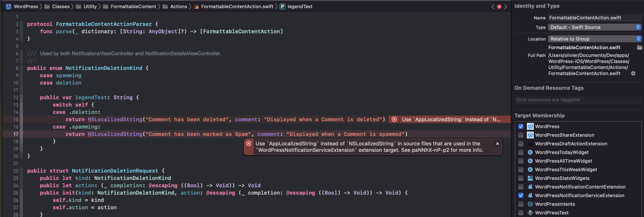644x217 pixels.
Task: Click line number 12 in the editor gutter
Action: click(16, 97)
